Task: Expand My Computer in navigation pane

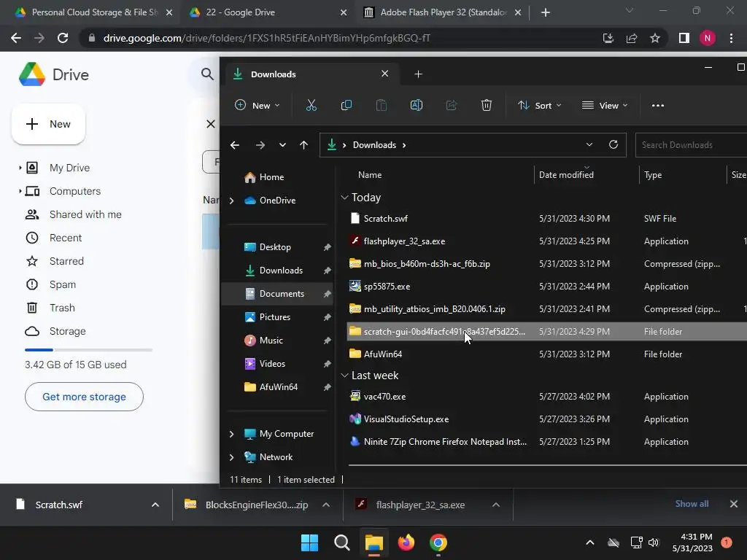Action: click(231, 434)
